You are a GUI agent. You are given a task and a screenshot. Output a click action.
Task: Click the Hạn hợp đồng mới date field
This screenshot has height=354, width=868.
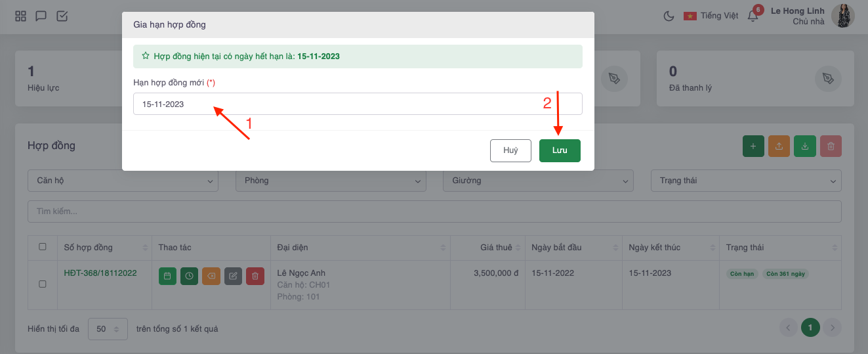click(x=358, y=104)
